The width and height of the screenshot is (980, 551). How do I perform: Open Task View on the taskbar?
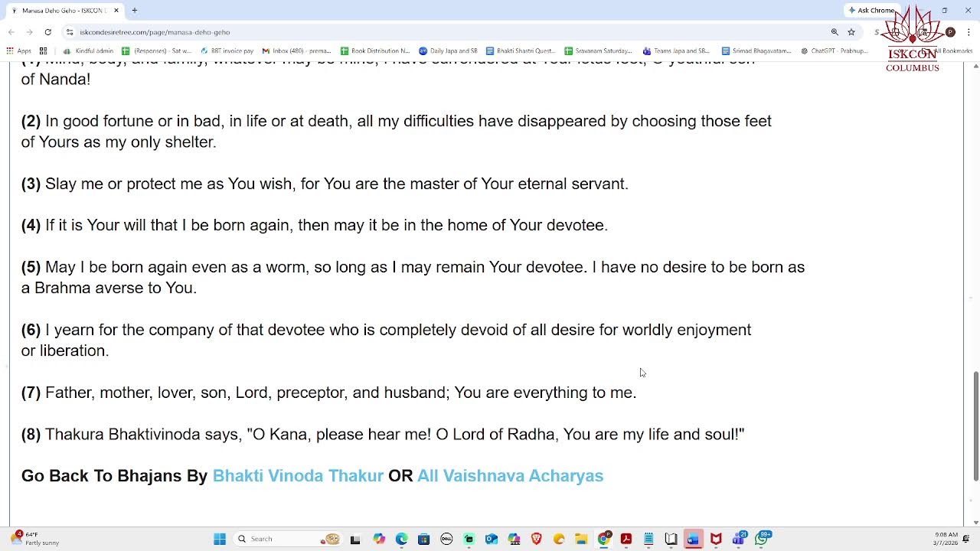point(355,539)
